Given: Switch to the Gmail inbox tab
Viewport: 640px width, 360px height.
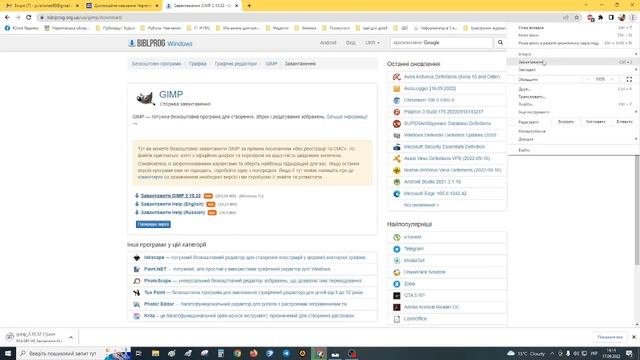Looking at the screenshot, I should (42, 6).
